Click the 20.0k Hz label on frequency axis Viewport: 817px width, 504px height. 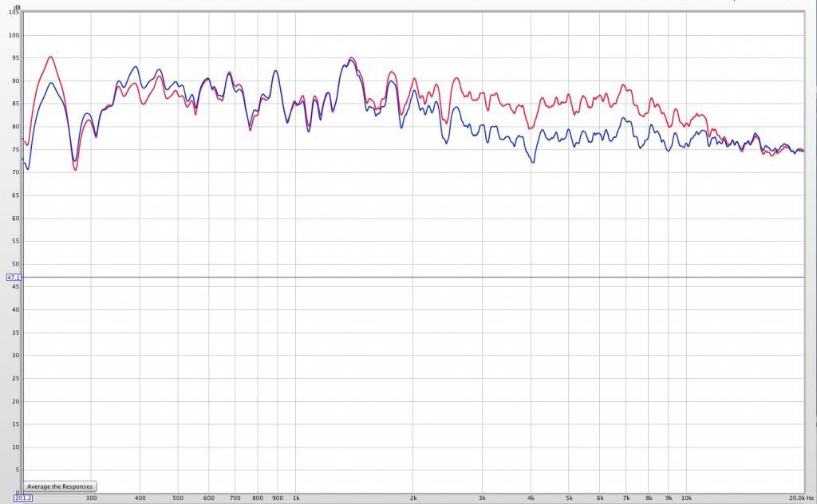[x=801, y=498]
